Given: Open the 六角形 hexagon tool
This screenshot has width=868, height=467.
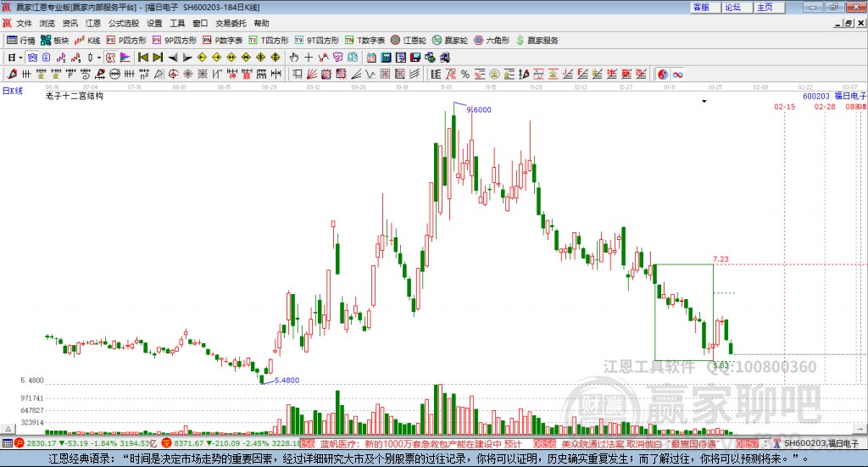Looking at the screenshot, I should [492, 41].
